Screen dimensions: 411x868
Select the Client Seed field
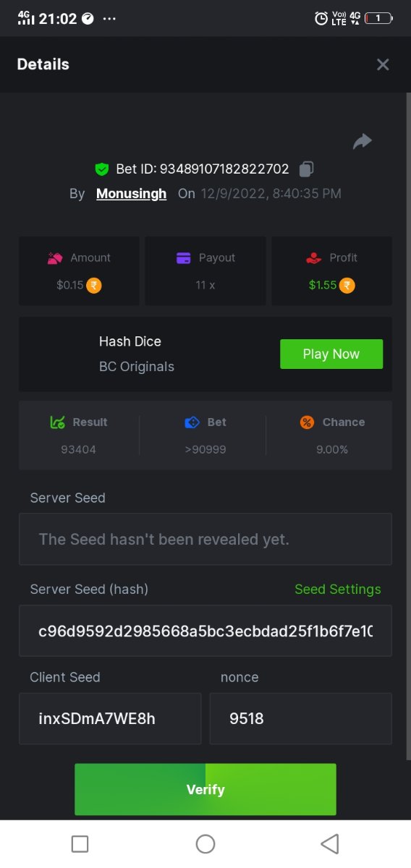[x=110, y=719]
